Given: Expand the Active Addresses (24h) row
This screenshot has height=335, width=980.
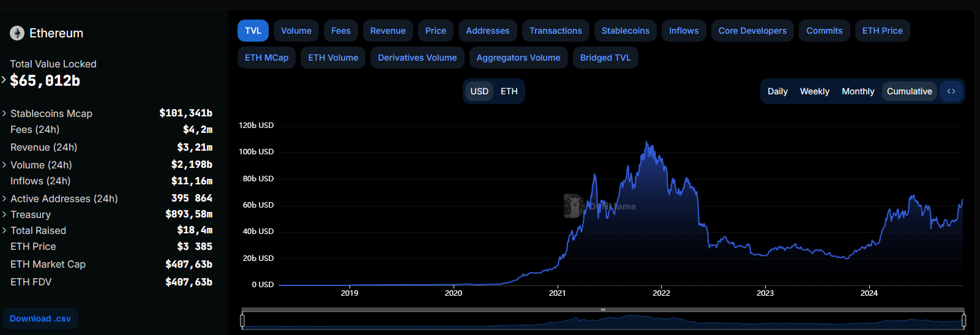Looking at the screenshot, I should [x=4, y=198].
